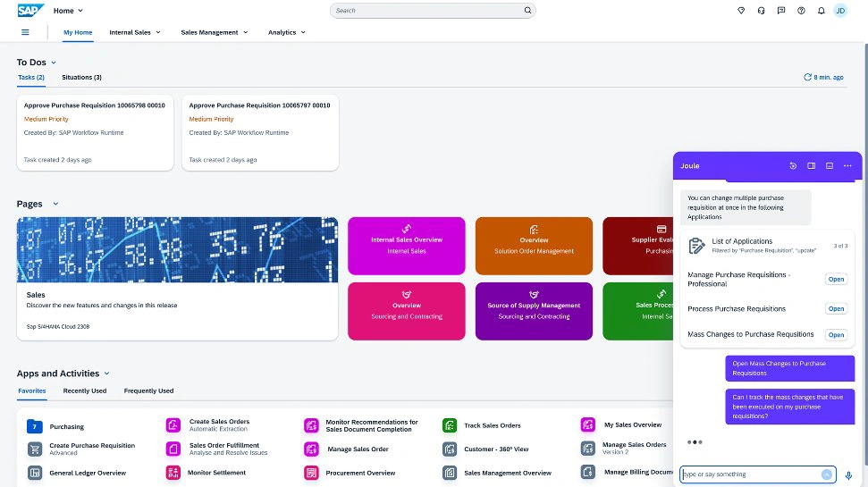Click the Track Sales Orders green icon
The image size is (868, 487).
click(x=450, y=425)
